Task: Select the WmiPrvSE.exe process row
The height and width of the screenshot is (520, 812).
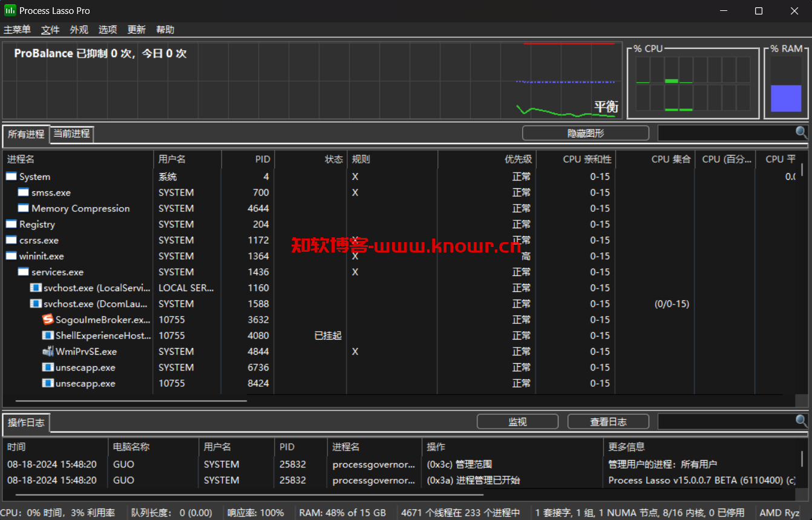Action: coord(399,351)
